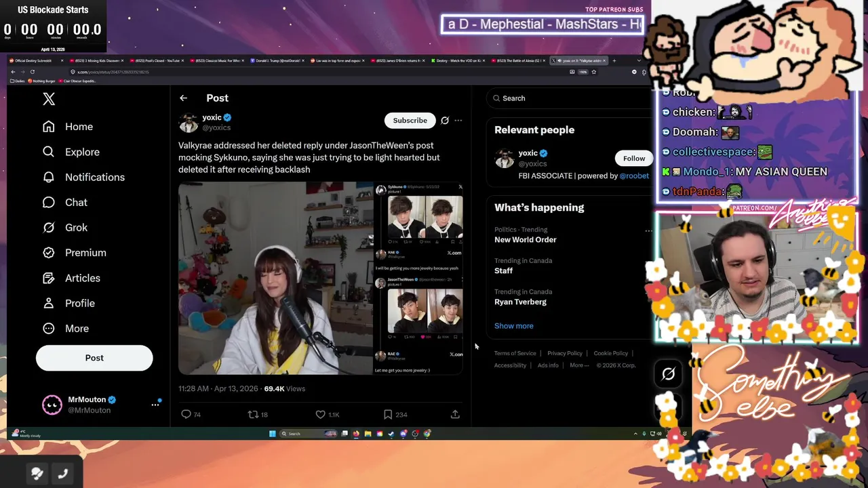Viewport: 868px width, 488px height.
Task: Click the blue Post button
Action: pyautogui.click(x=94, y=358)
